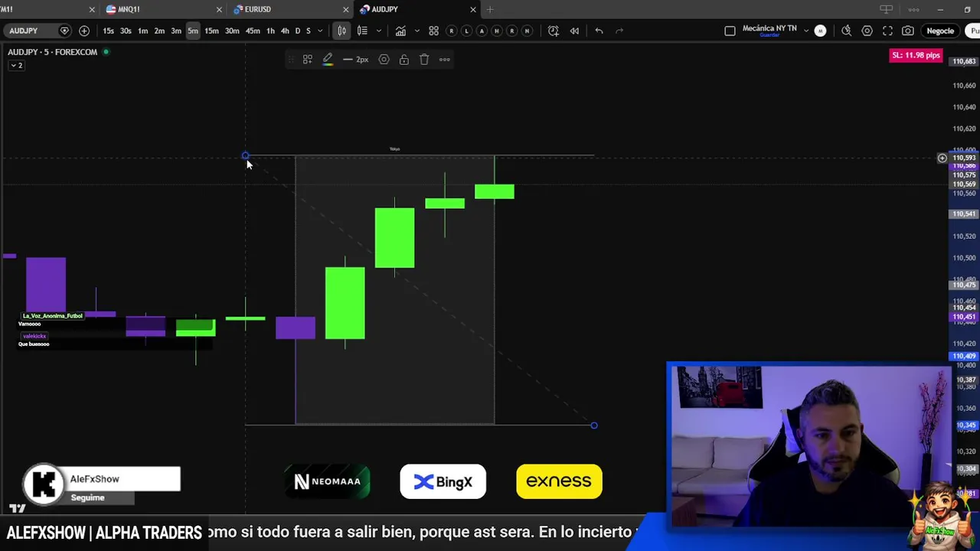
Task: Delete the selected drawing with the trash icon
Action: (x=424, y=60)
